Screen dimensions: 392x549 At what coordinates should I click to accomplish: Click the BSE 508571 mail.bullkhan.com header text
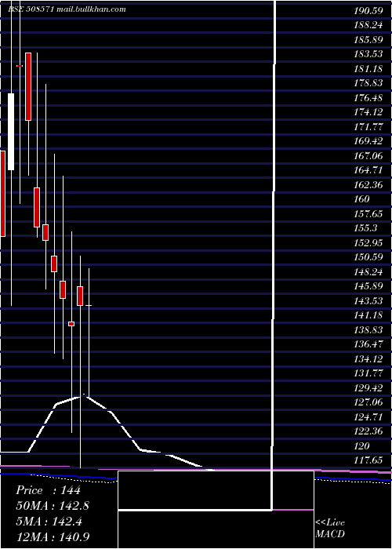[x=67, y=9]
